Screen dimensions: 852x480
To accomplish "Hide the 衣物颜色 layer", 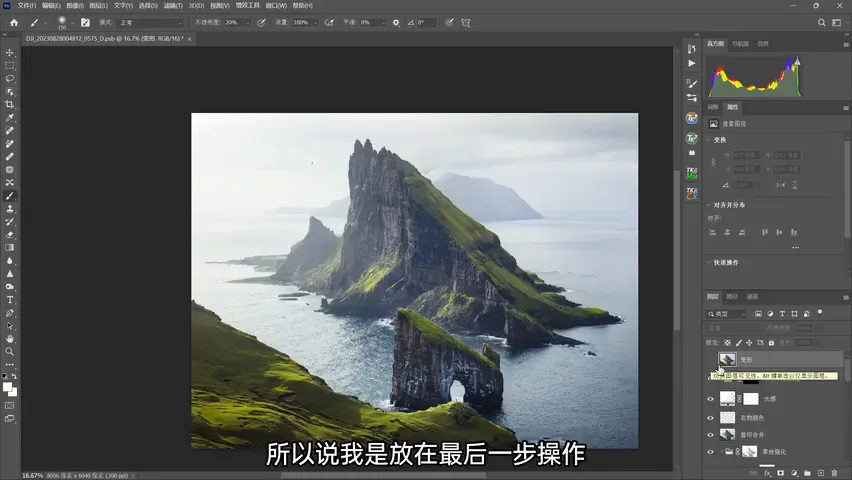I will pos(710,418).
